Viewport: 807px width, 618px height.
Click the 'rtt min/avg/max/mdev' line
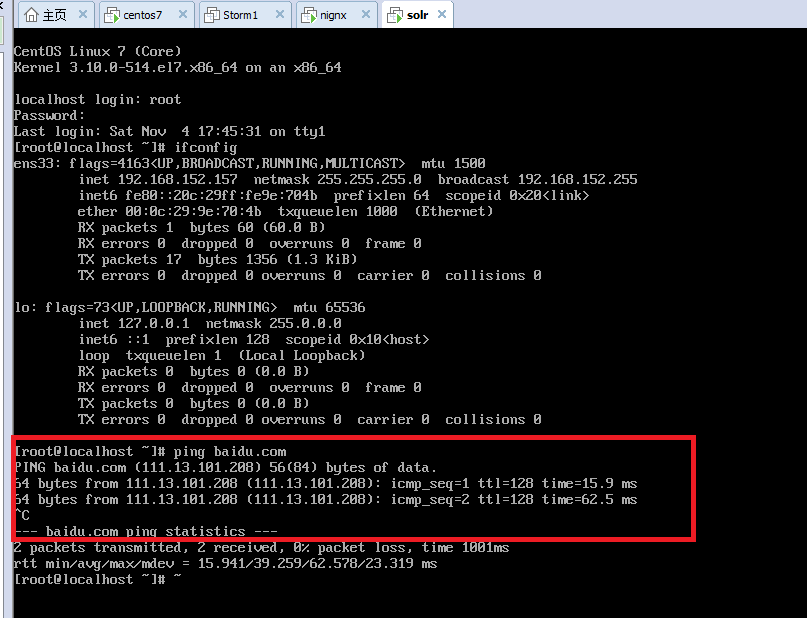click(225, 563)
